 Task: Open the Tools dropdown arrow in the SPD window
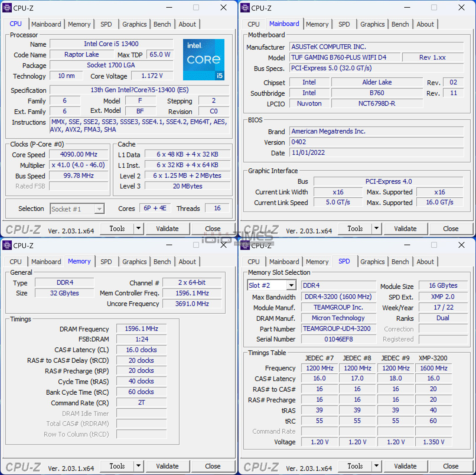[377, 466]
